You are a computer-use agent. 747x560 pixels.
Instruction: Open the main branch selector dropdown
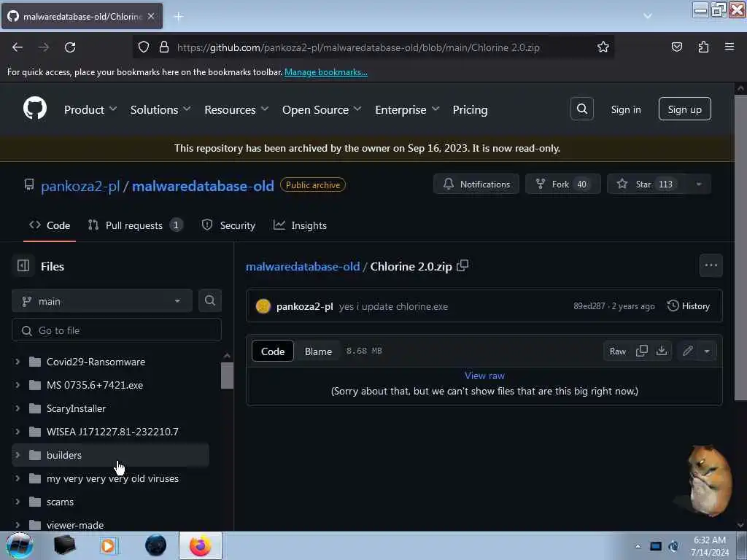pyautogui.click(x=102, y=301)
